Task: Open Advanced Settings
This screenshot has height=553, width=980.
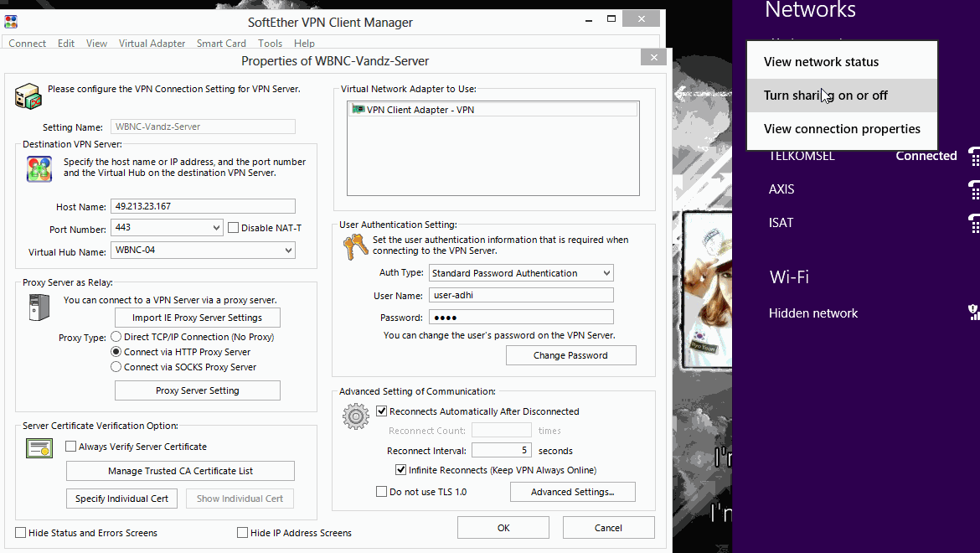Action: [572, 492]
